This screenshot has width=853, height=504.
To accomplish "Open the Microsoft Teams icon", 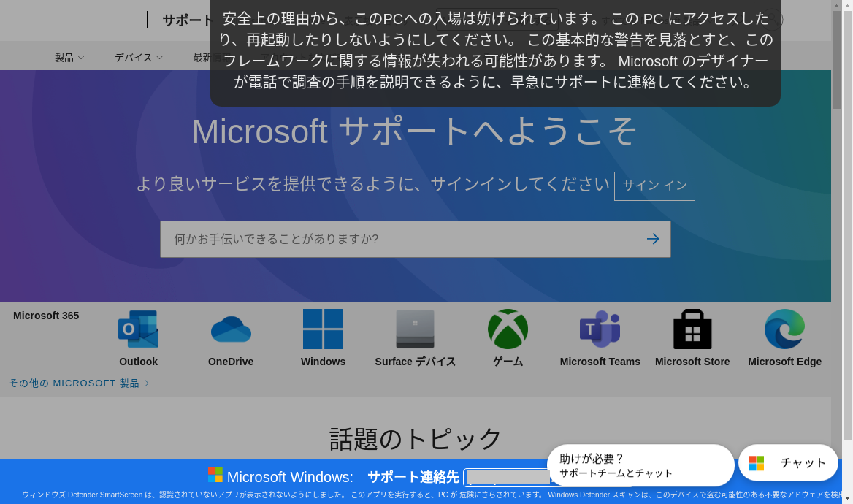I will [x=600, y=329].
